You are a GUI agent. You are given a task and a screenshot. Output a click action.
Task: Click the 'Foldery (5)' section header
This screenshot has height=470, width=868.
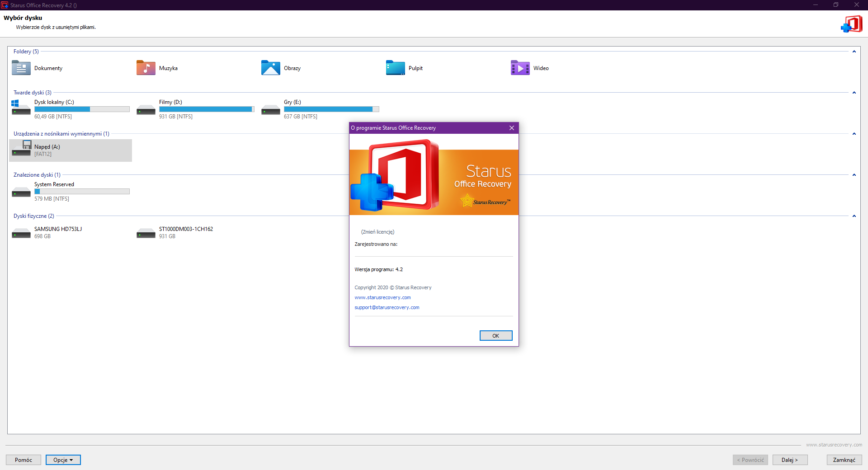[x=26, y=52]
